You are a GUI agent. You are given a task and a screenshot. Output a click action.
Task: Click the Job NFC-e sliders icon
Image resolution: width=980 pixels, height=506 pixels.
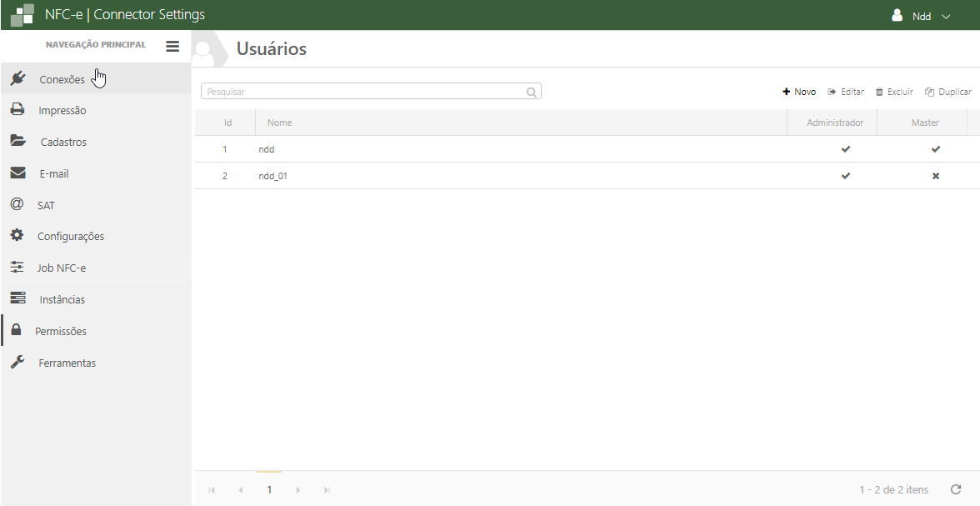[x=17, y=268]
